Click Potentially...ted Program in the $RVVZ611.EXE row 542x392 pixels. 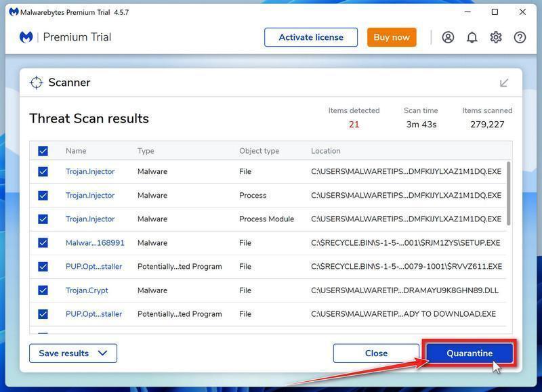coord(180,267)
